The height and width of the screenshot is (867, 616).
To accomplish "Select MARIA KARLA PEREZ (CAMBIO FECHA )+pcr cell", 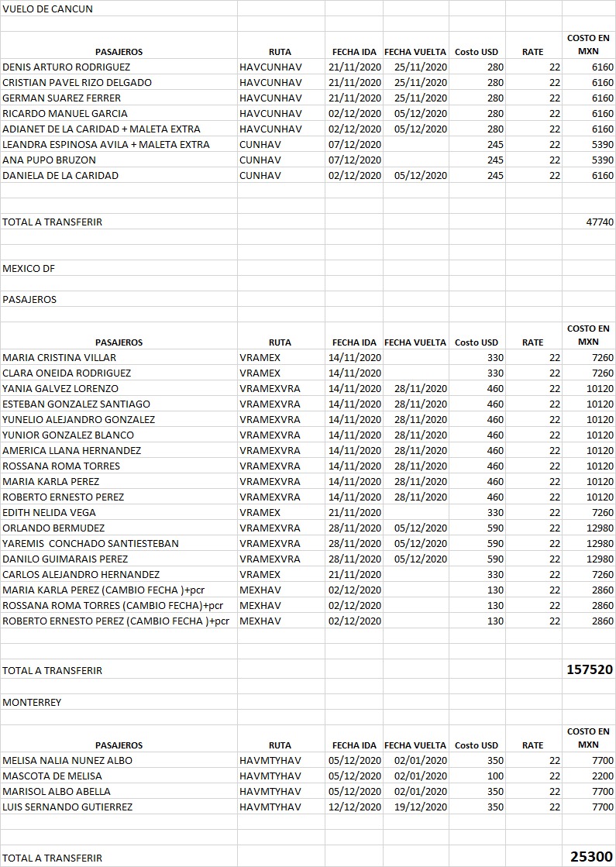I will click(x=119, y=590).
